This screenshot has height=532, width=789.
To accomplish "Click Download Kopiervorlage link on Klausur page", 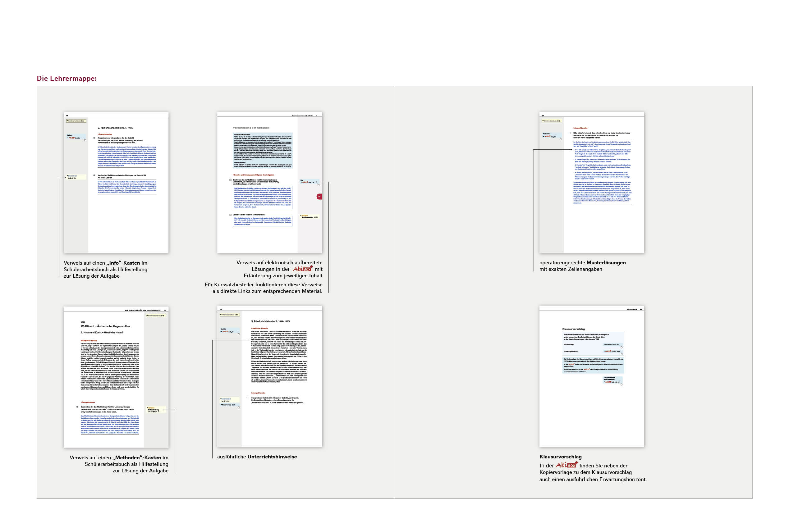I will (x=612, y=345).
